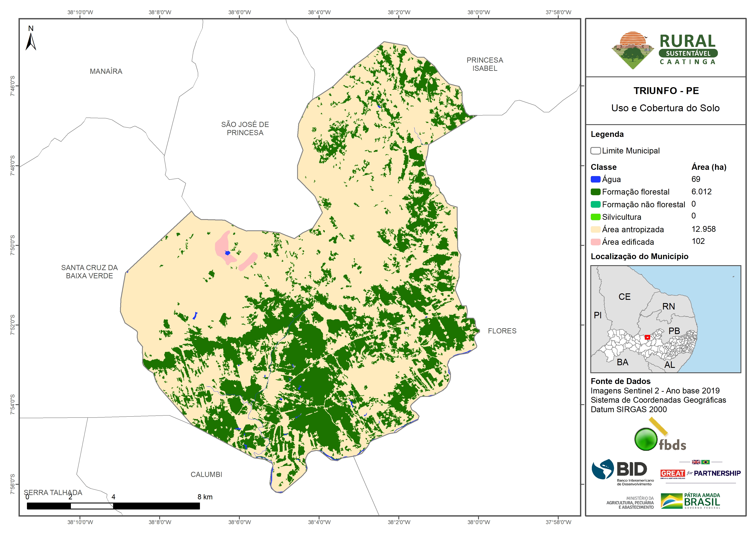Click the PB state label in locator map

pyautogui.click(x=674, y=331)
